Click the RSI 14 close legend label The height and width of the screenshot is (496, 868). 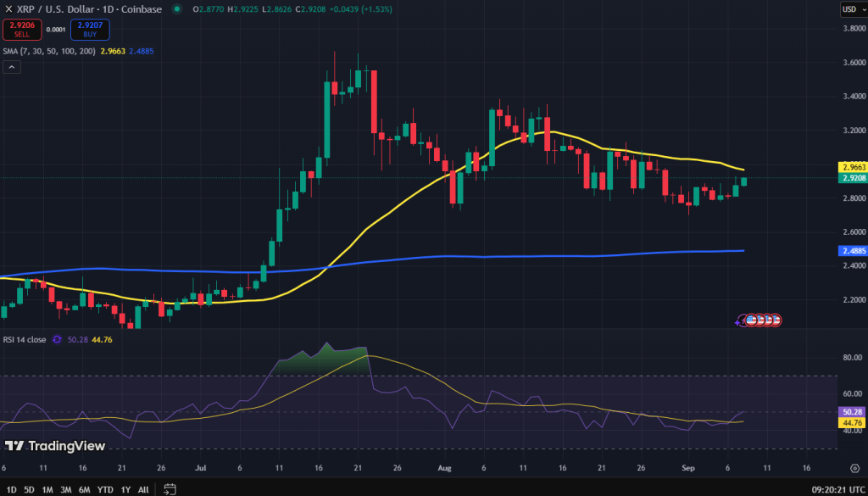[25, 339]
